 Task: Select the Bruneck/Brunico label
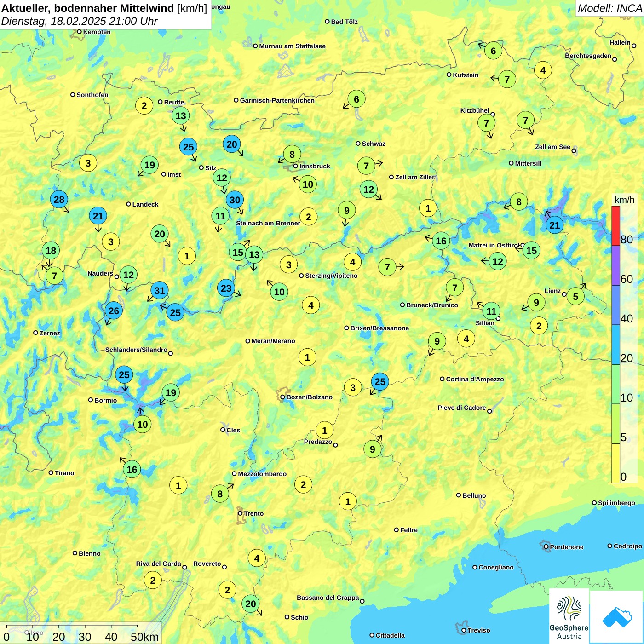pyautogui.click(x=432, y=305)
